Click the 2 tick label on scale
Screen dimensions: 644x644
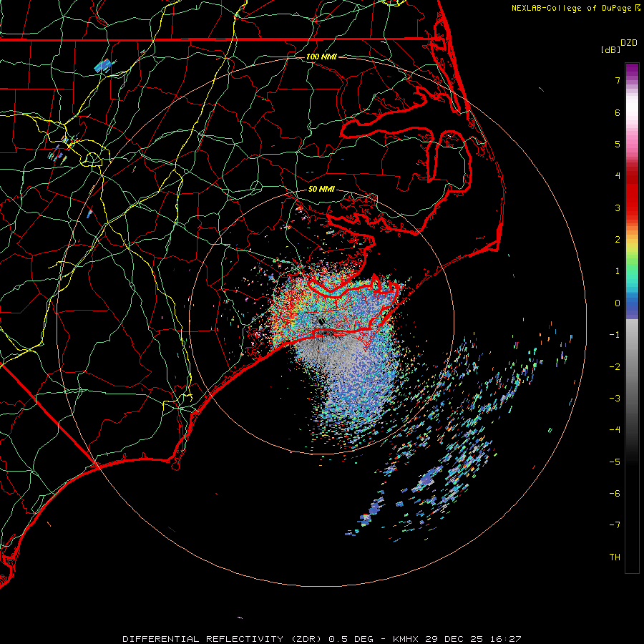click(x=618, y=240)
